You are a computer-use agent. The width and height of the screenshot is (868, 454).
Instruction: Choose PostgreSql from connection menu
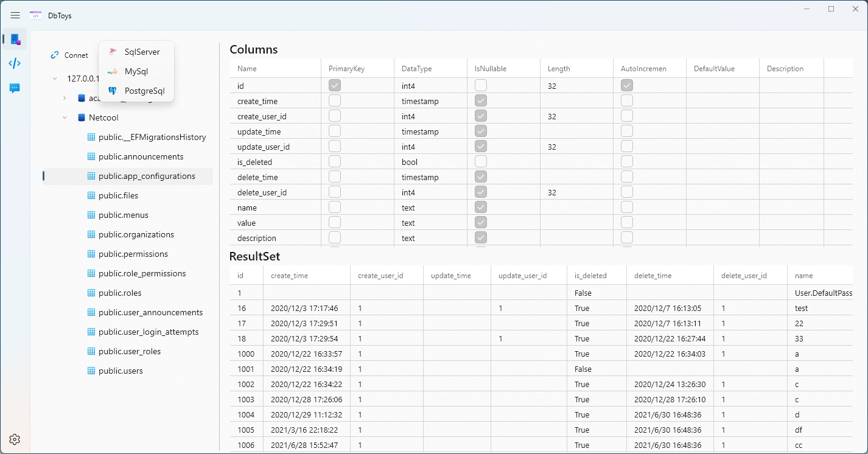pyautogui.click(x=136, y=91)
